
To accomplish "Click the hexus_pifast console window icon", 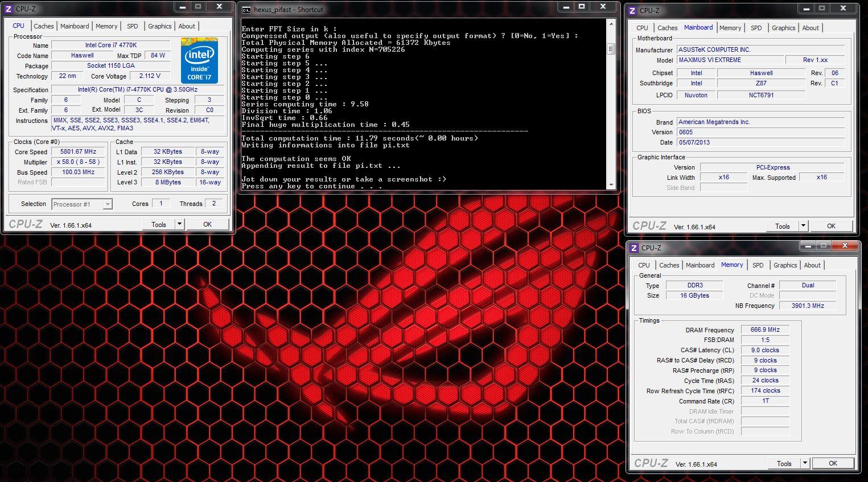I will (x=246, y=10).
